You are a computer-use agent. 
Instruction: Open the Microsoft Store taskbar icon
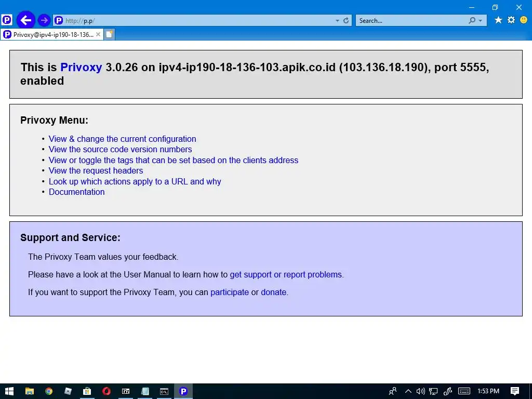87,391
